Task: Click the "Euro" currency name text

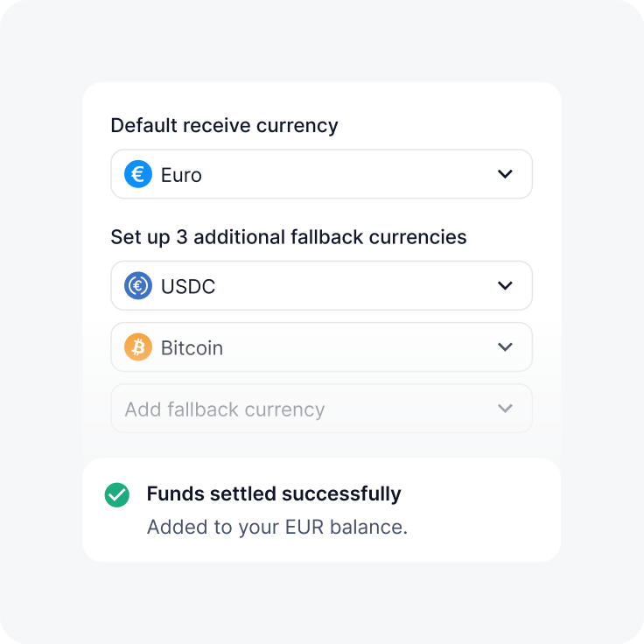Action: [181, 175]
